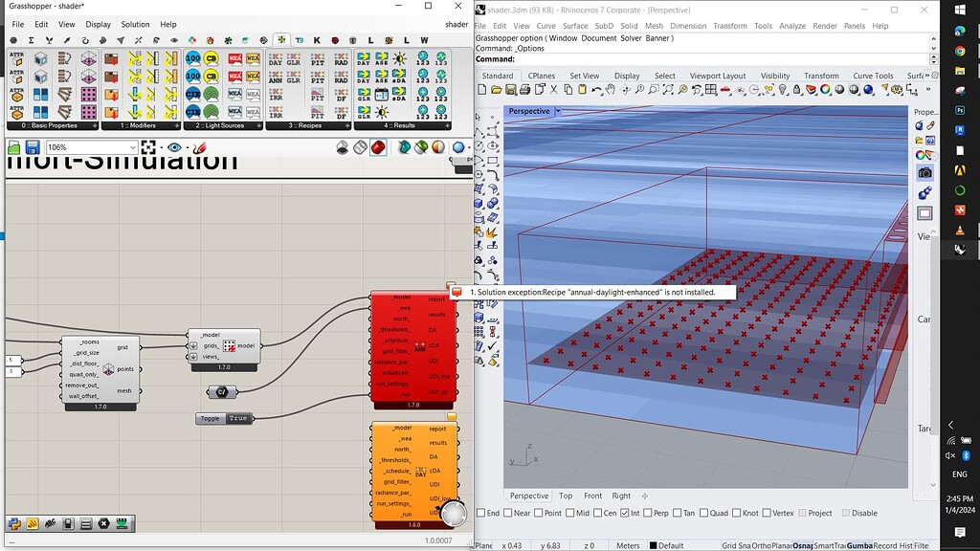Select the red shaded preview mode icon

(x=378, y=147)
